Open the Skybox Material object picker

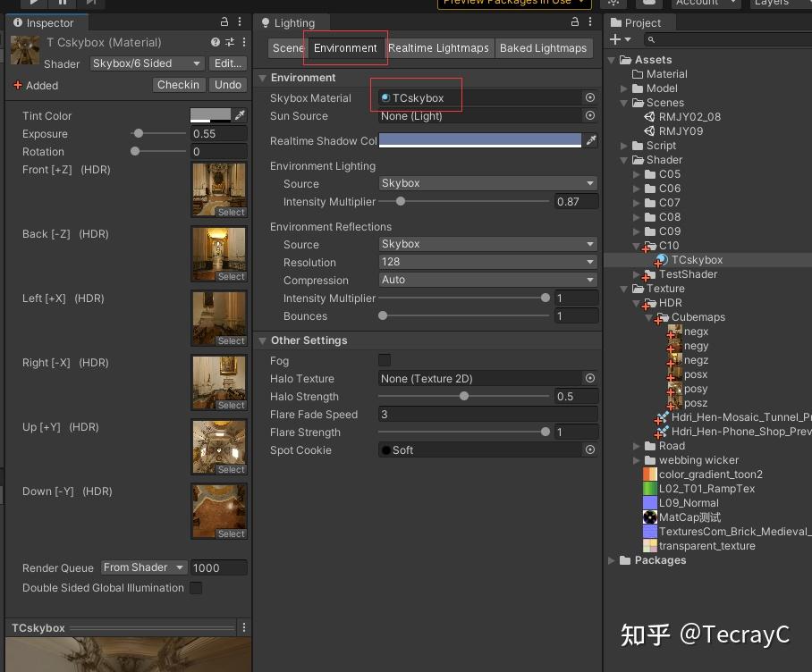click(x=590, y=97)
